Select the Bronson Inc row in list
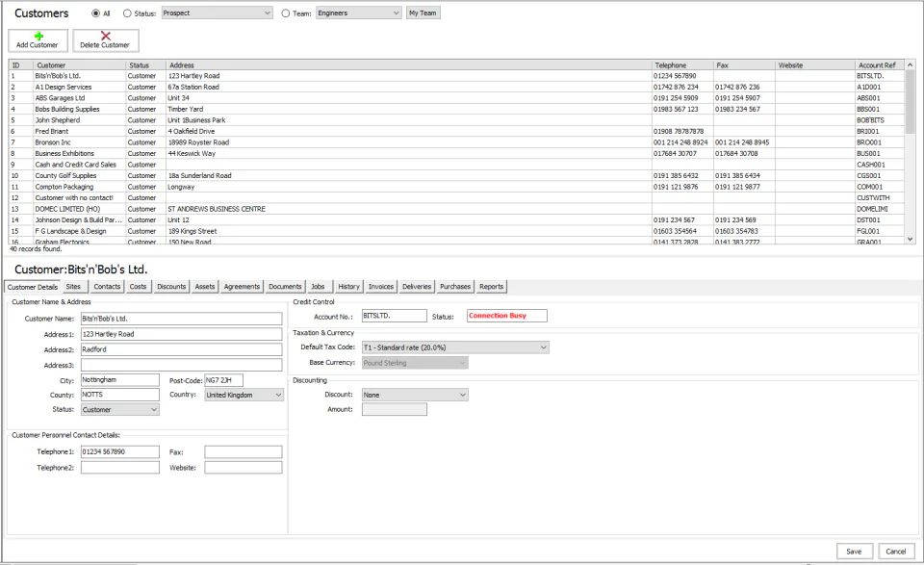Screen dimensions: 924x565 [456, 142]
